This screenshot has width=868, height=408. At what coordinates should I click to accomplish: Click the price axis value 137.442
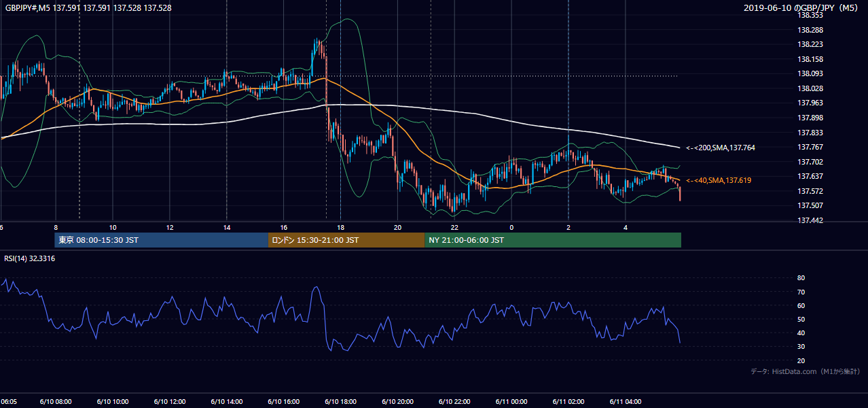coord(810,220)
